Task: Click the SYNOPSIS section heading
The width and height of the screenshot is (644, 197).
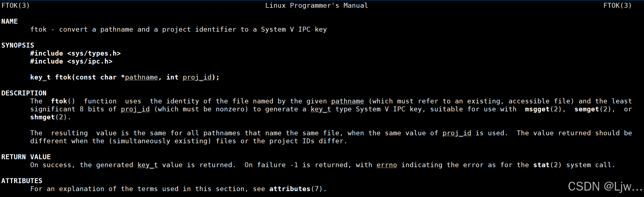Action: pyautogui.click(x=18, y=45)
